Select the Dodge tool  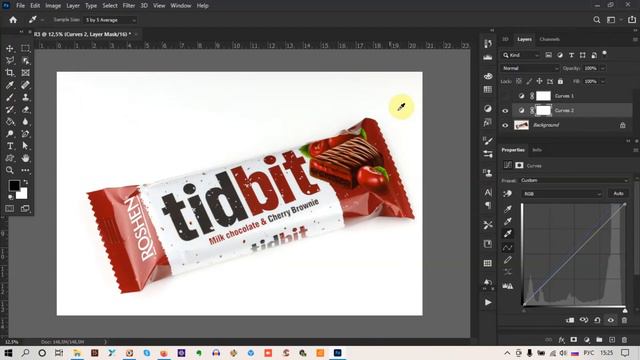(10, 134)
